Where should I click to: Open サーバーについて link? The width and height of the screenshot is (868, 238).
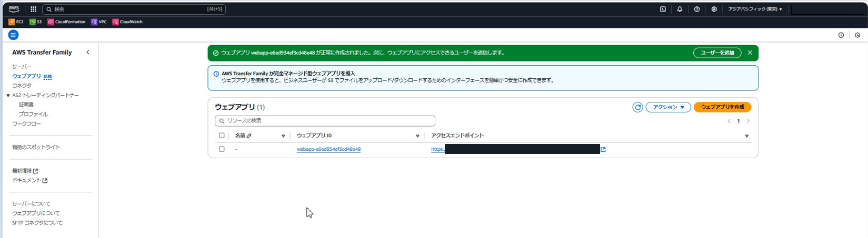click(31, 203)
